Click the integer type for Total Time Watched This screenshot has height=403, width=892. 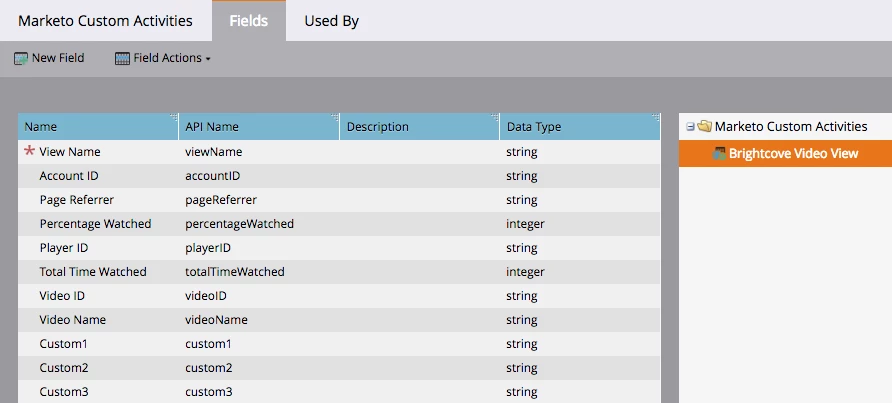[x=525, y=272]
